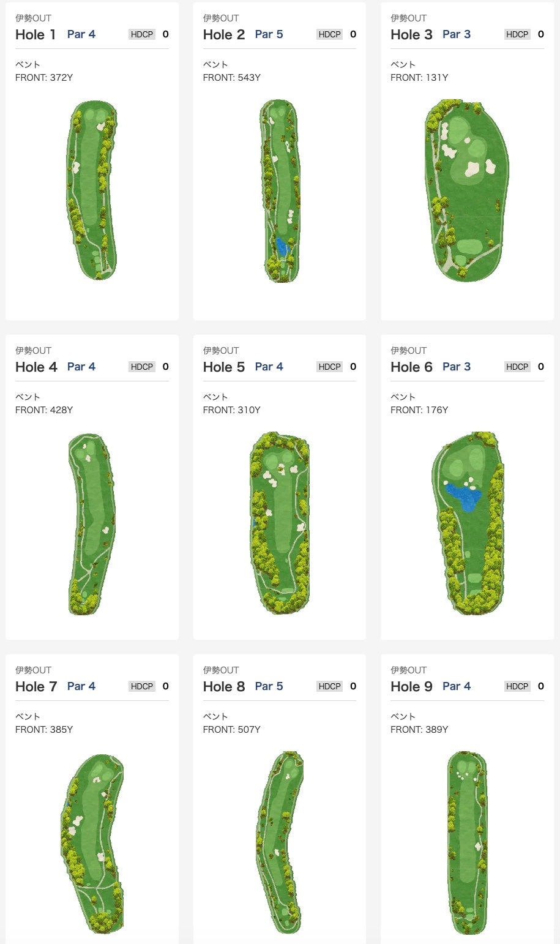Open the Hole 8 course layout thumbnail
Screen dimensions: 560x944
[x=280, y=842]
